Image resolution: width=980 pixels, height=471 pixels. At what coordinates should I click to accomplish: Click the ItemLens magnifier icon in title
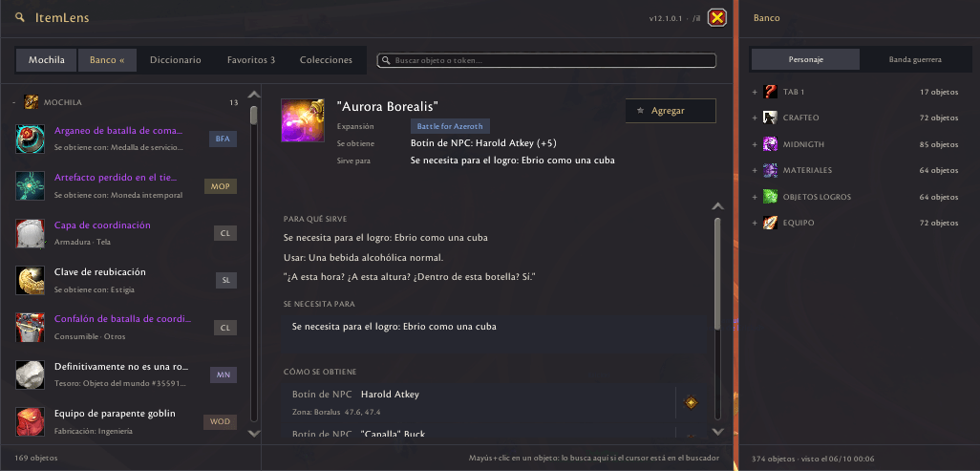point(21,17)
